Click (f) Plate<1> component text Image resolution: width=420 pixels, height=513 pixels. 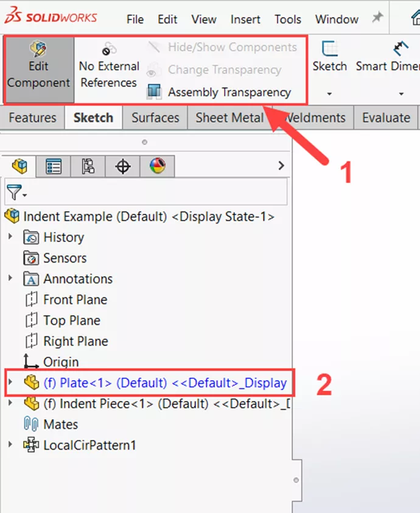pos(165,383)
